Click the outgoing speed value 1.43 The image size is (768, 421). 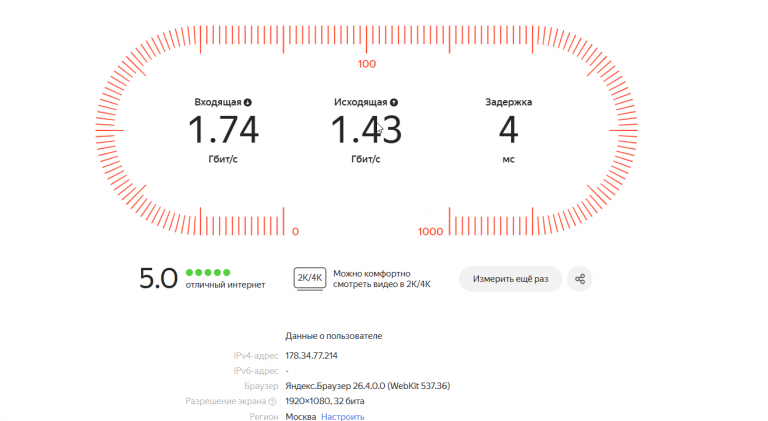(366, 130)
